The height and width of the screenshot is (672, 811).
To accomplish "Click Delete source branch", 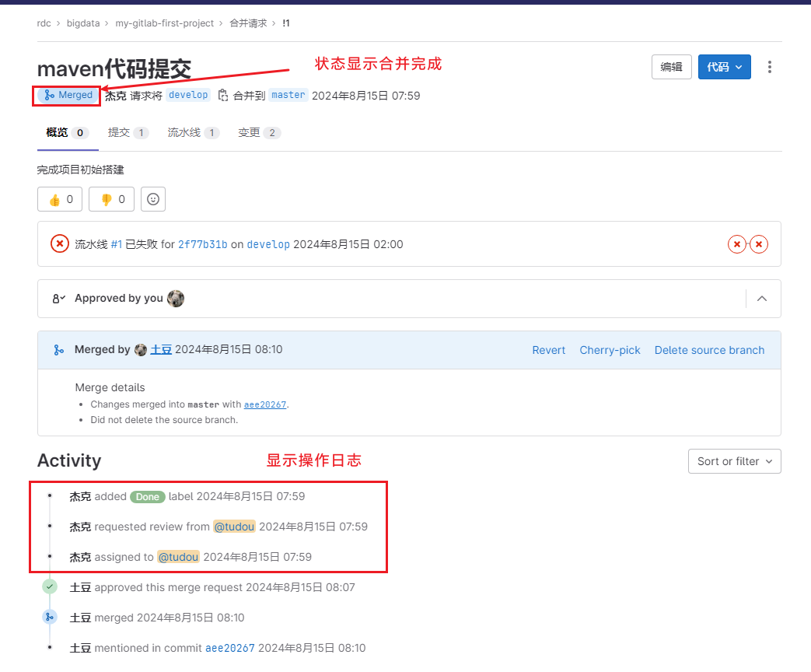I will point(709,350).
